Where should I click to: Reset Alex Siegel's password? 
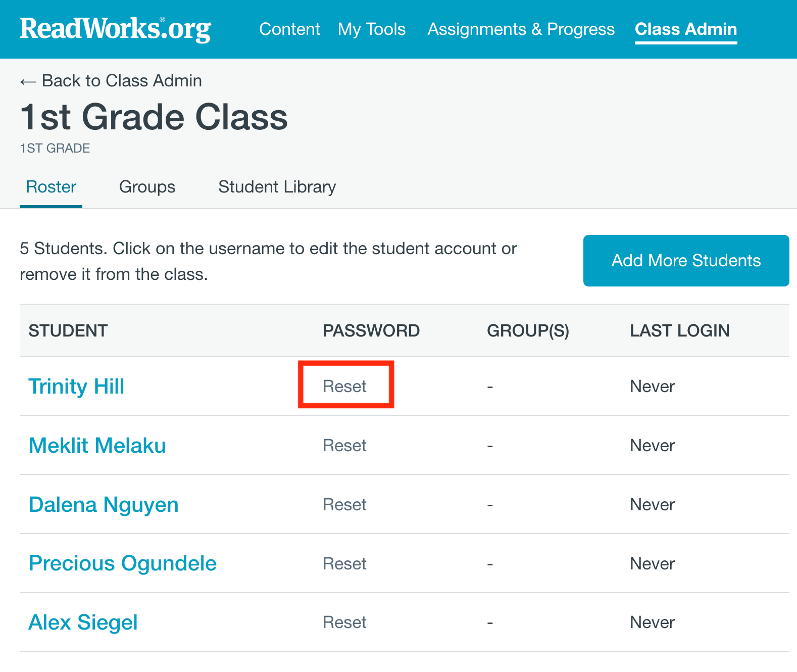pyautogui.click(x=344, y=622)
